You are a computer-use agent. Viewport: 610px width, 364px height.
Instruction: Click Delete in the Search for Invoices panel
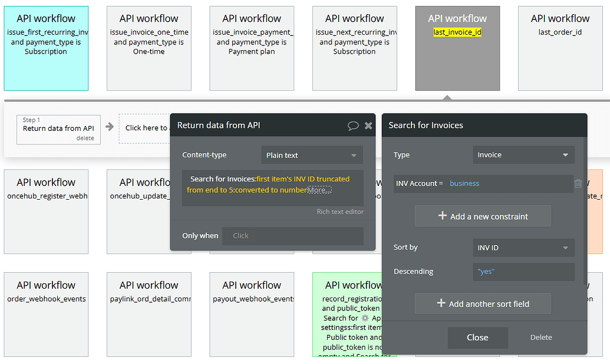(540, 337)
